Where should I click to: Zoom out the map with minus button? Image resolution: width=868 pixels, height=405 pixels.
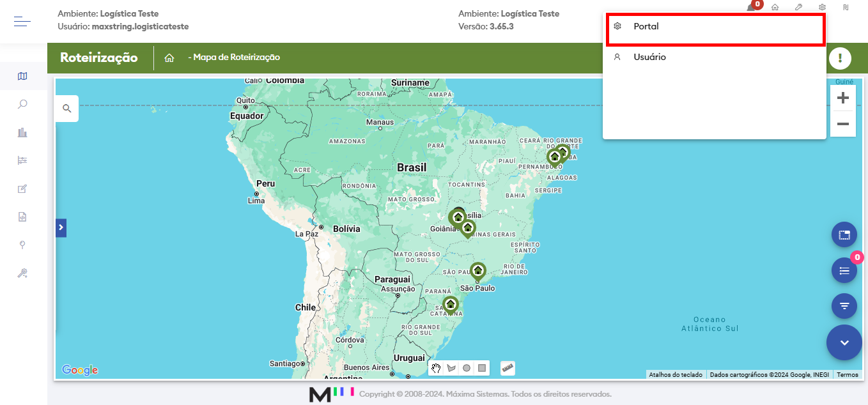(x=843, y=124)
